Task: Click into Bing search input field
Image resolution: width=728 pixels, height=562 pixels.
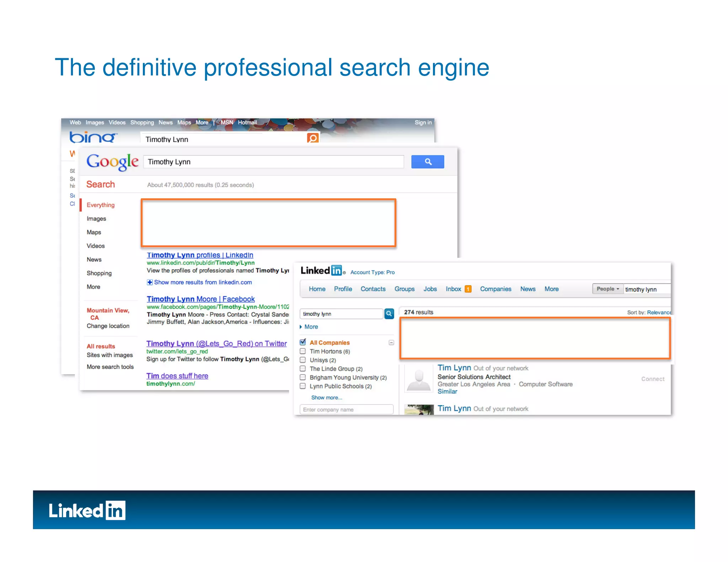Action: tap(224, 138)
